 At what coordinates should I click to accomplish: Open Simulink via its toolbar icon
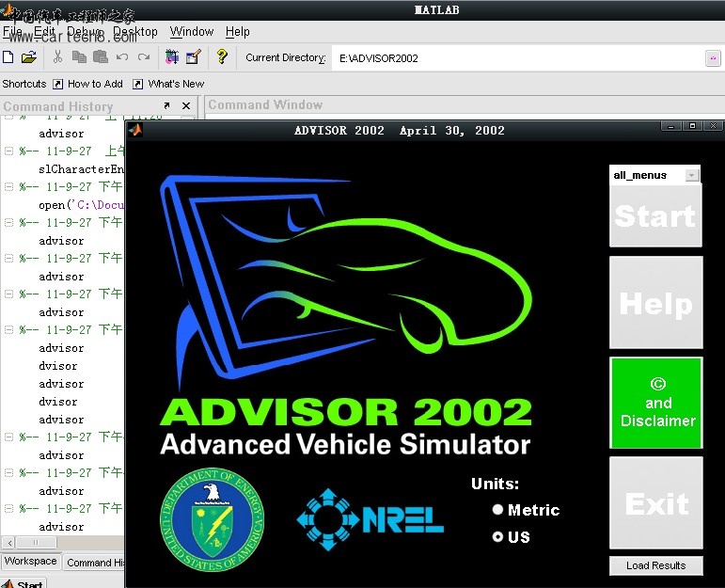(x=172, y=56)
